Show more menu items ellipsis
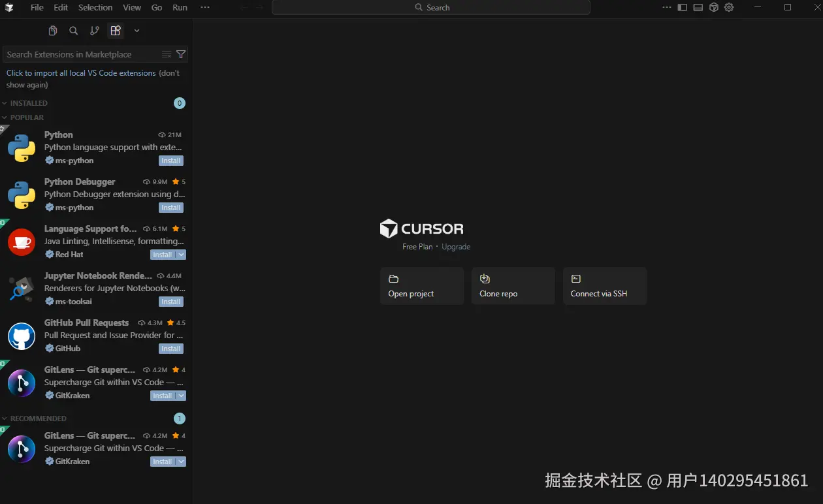The width and height of the screenshot is (823, 504). pos(205,8)
